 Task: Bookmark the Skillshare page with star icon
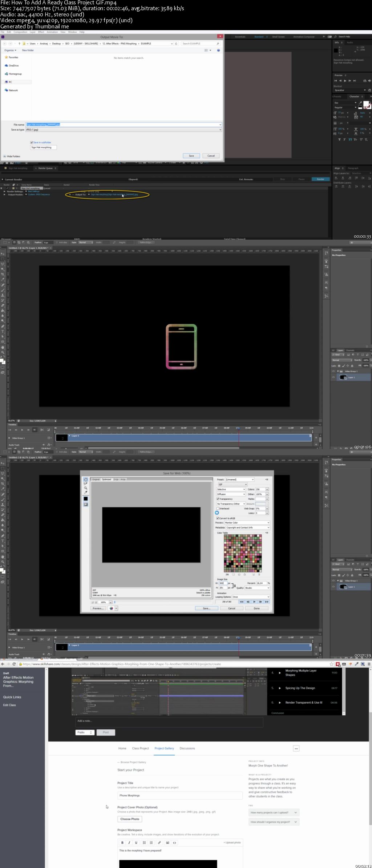pos(331,664)
